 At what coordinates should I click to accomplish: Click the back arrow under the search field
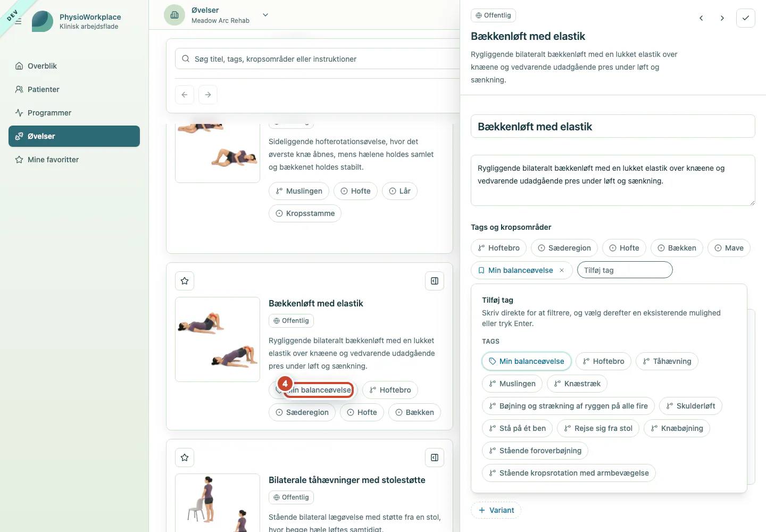[185, 95]
